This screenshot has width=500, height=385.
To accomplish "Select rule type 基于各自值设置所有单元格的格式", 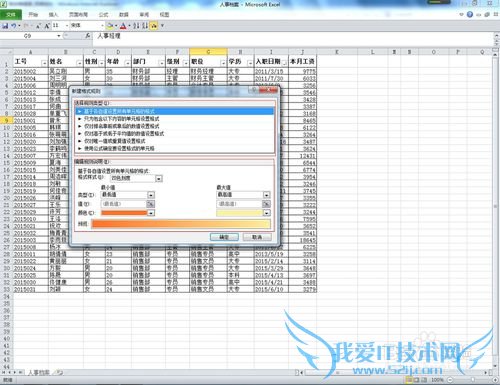I will [175, 111].
